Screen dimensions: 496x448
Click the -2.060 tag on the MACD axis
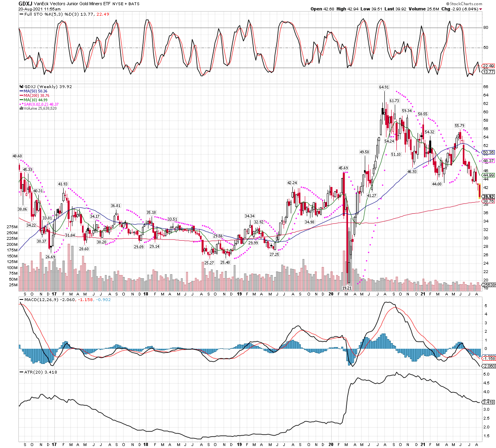click(489, 366)
